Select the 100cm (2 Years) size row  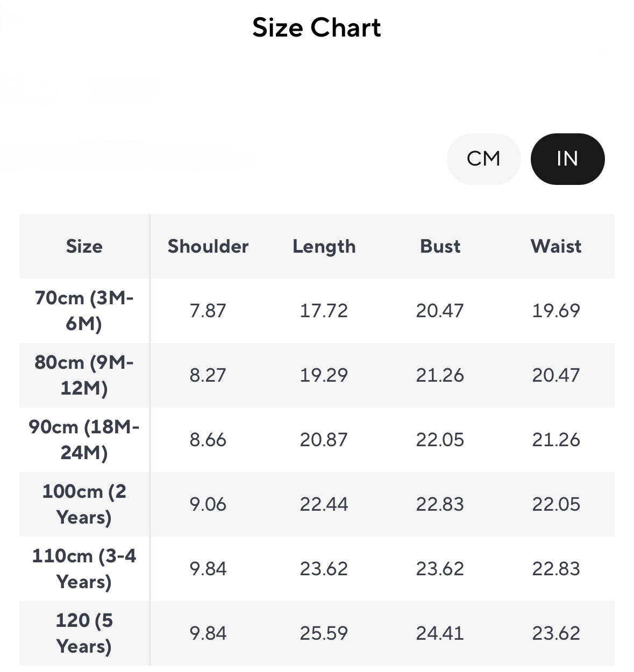317,504
